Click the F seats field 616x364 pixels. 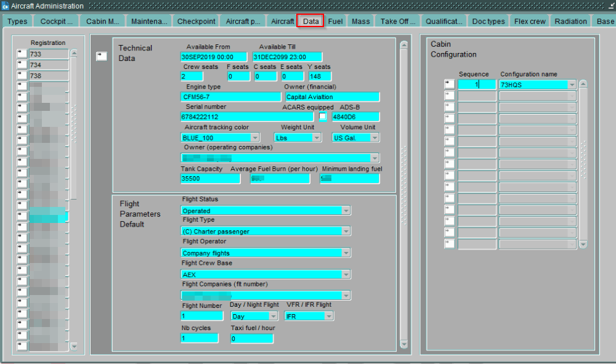pos(239,76)
